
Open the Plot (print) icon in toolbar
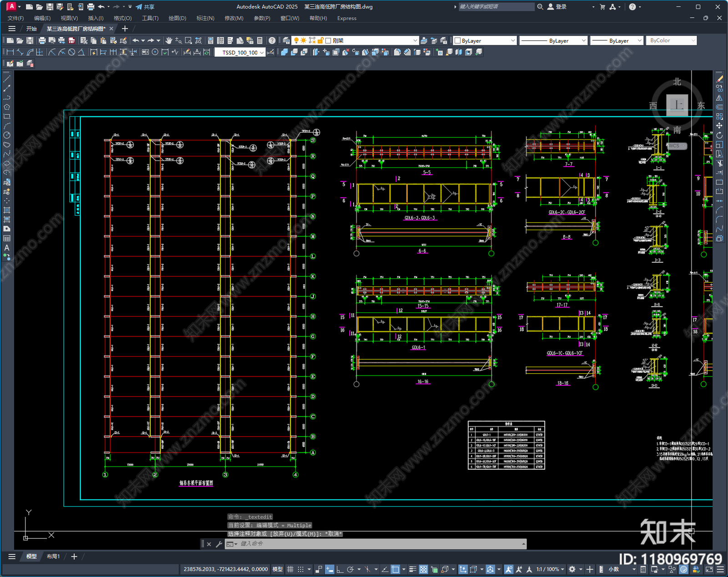42,40
